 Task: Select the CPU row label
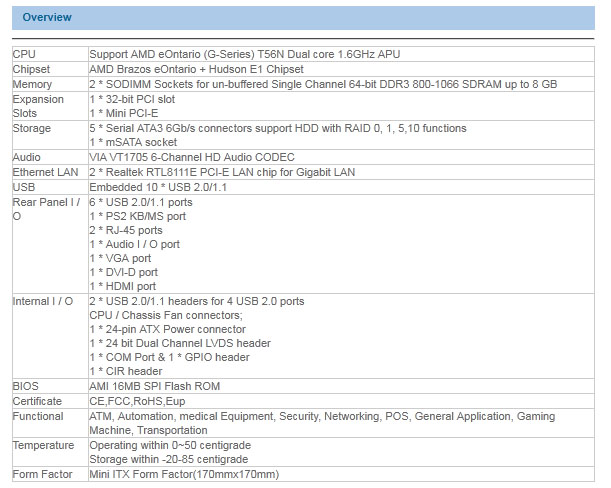tap(24, 54)
